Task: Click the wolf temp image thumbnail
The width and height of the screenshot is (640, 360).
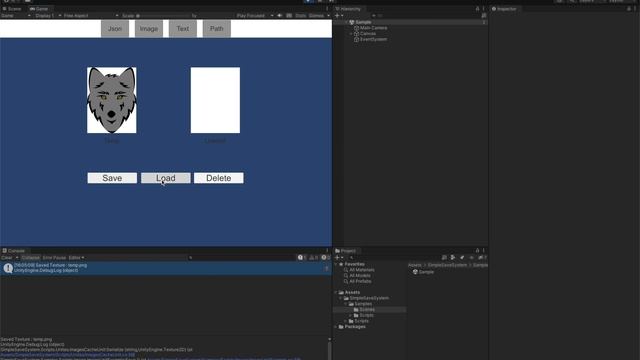Action: click(x=112, y=100)
